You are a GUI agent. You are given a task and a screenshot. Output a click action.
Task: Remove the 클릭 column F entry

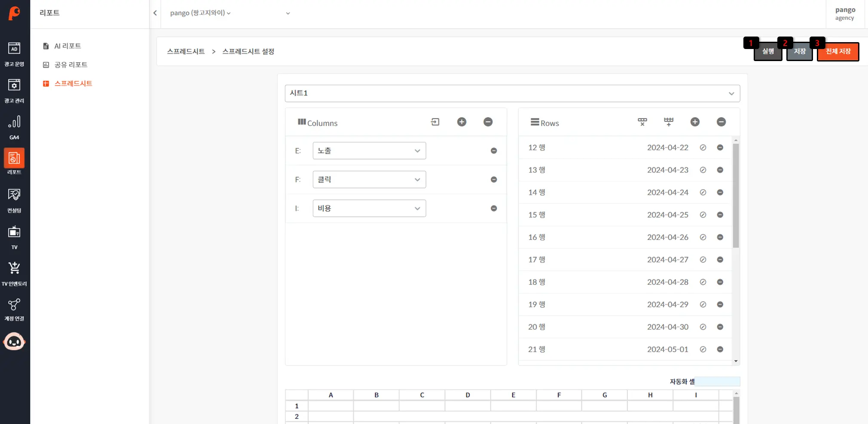click(x=494, y=180)
